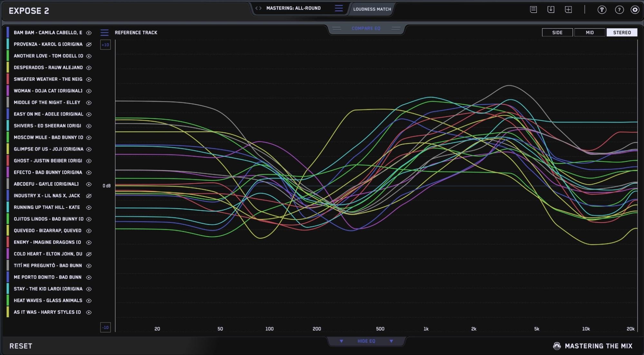Select STEREO channel view

point(622,33)
